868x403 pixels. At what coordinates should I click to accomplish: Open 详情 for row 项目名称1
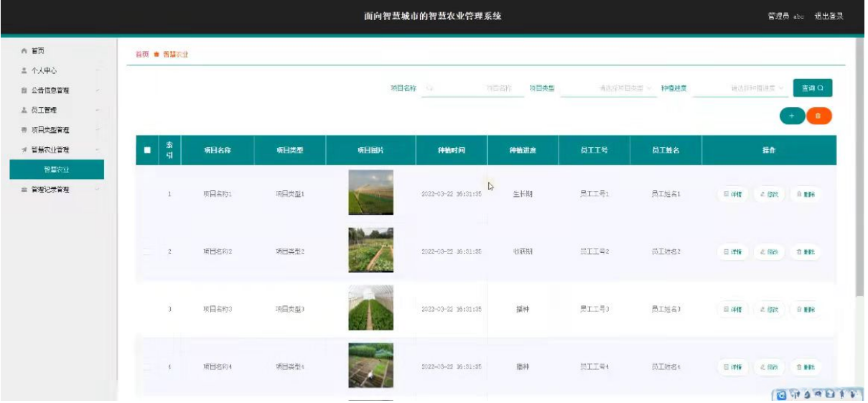click(733, 195)
